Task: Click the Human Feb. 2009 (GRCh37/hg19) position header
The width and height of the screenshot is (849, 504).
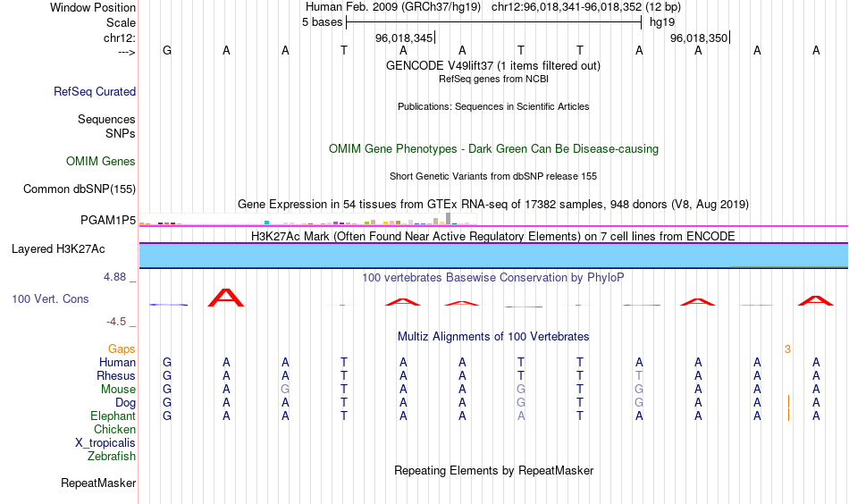Action: click(393, 7)
